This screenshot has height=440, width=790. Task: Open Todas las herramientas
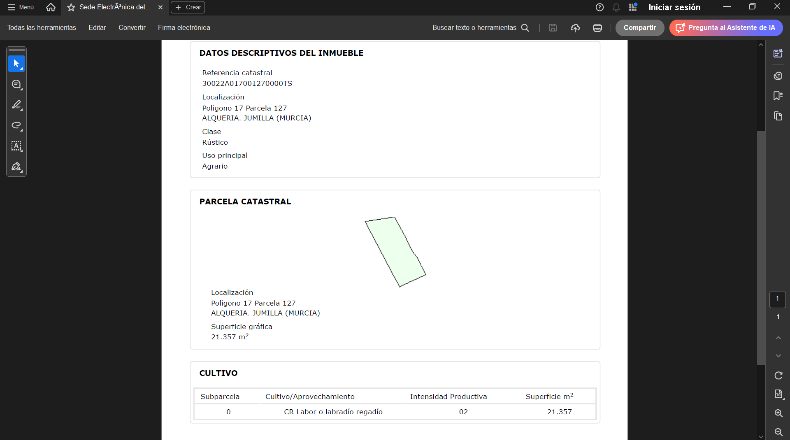pyautogui.click(x=42, y=28)
